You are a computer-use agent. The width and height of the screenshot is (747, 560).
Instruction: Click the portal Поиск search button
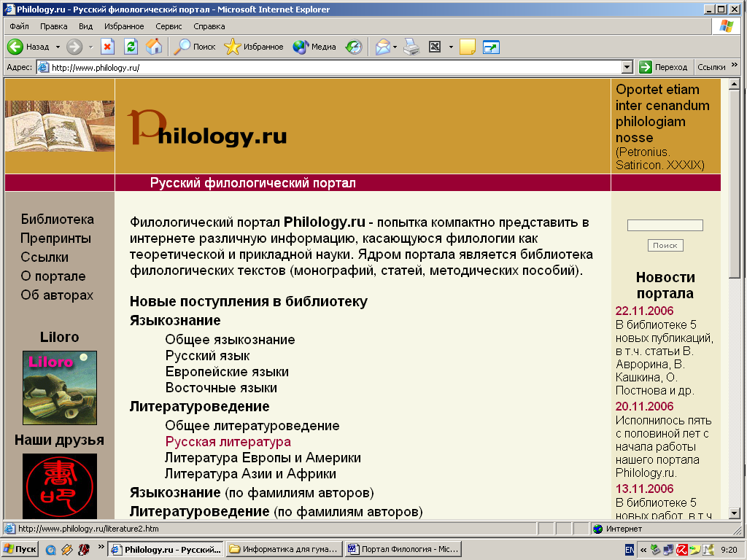click(665, 245)
